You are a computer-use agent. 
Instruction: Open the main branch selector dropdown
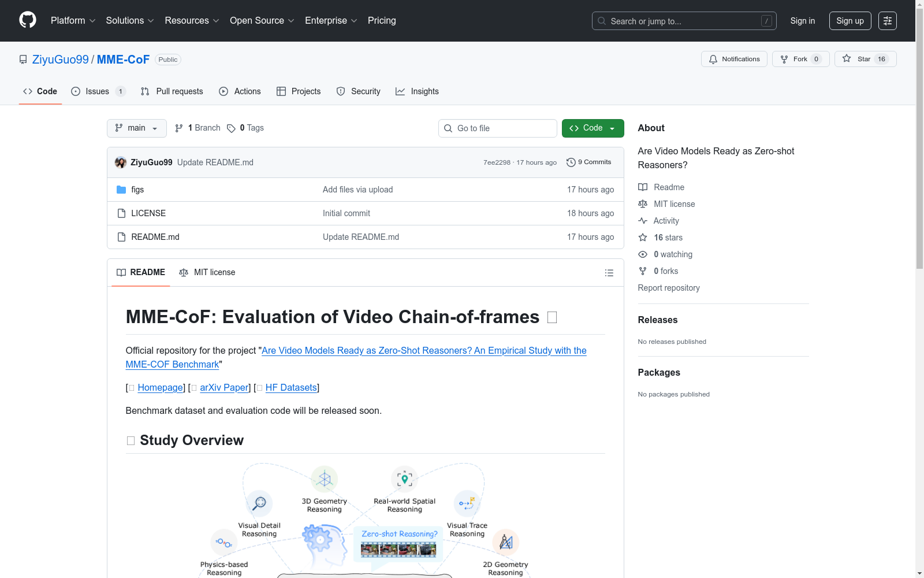coord(137,128)
